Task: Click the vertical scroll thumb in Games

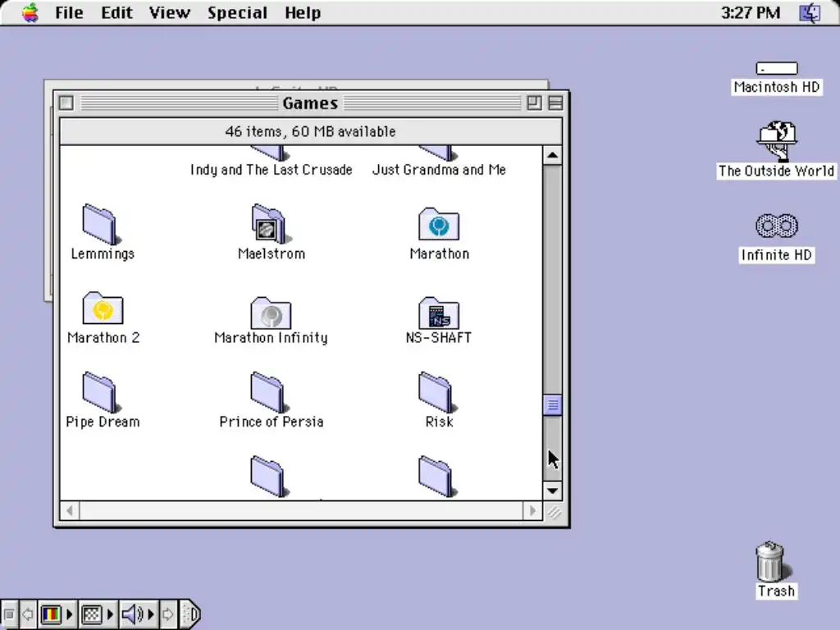Action: (x=552, y=405)
